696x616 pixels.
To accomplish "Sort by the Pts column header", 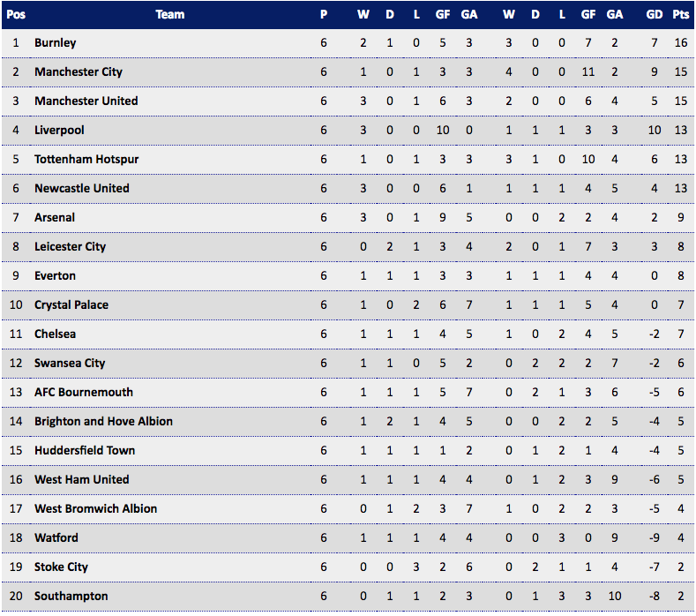I will click(680, 15).
